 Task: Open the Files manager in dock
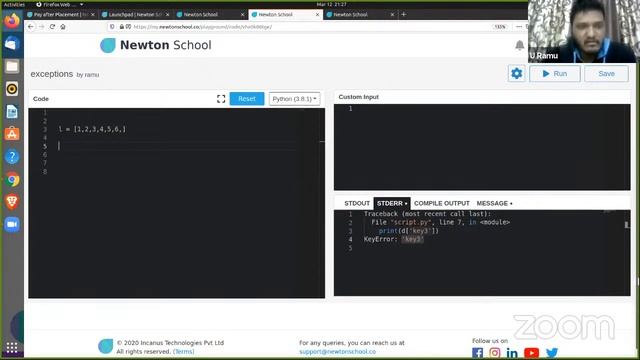point(12,66)
